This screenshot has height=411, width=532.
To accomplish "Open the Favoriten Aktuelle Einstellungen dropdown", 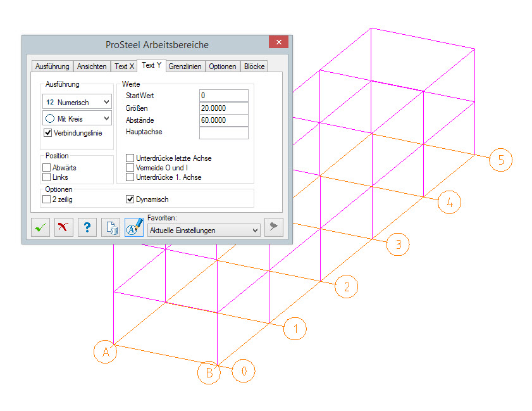I will click(204, 231).
